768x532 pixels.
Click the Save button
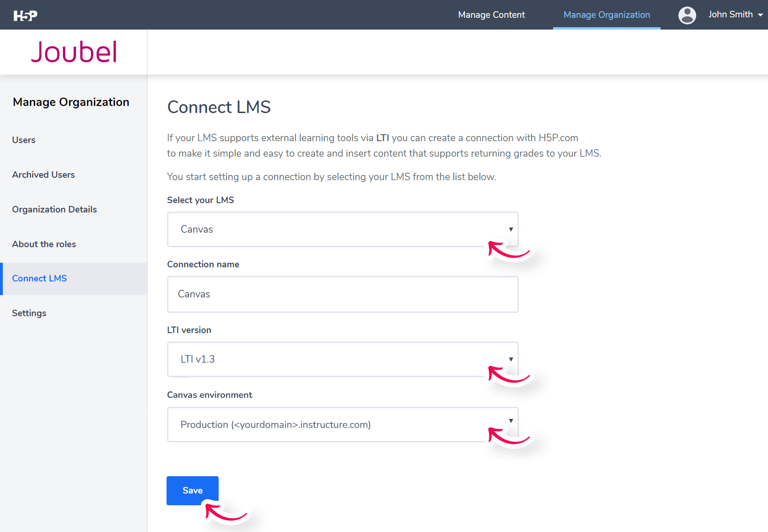[192, 491]
